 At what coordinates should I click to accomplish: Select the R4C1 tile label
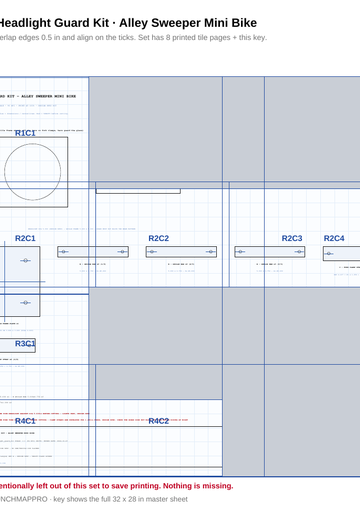pyautogui.click(x=25, y=421)
